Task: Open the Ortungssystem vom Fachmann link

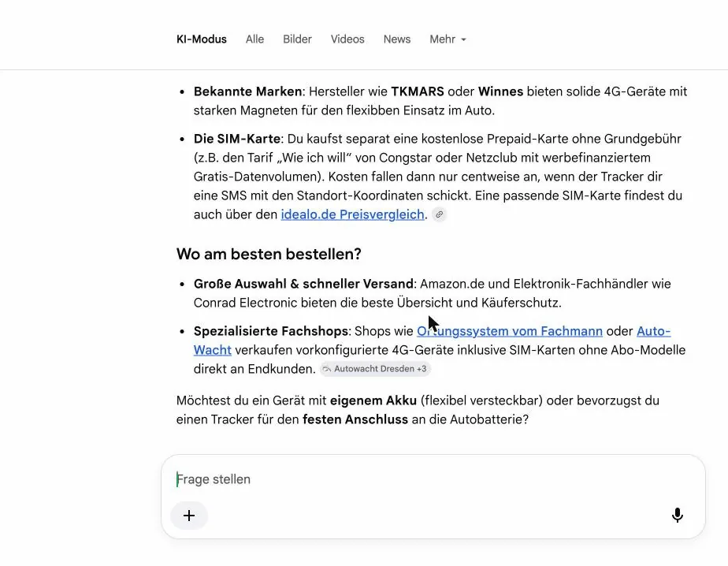Action: (x=510, y=331)
